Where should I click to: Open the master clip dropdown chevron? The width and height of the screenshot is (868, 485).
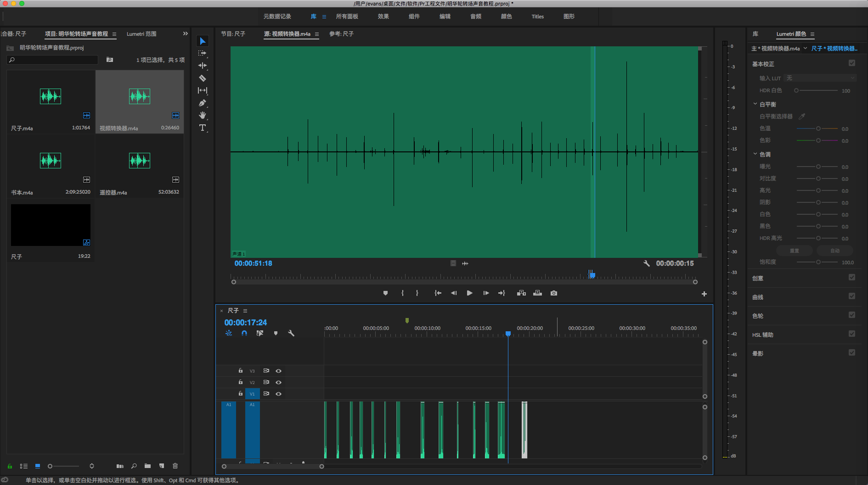[805, 48]
